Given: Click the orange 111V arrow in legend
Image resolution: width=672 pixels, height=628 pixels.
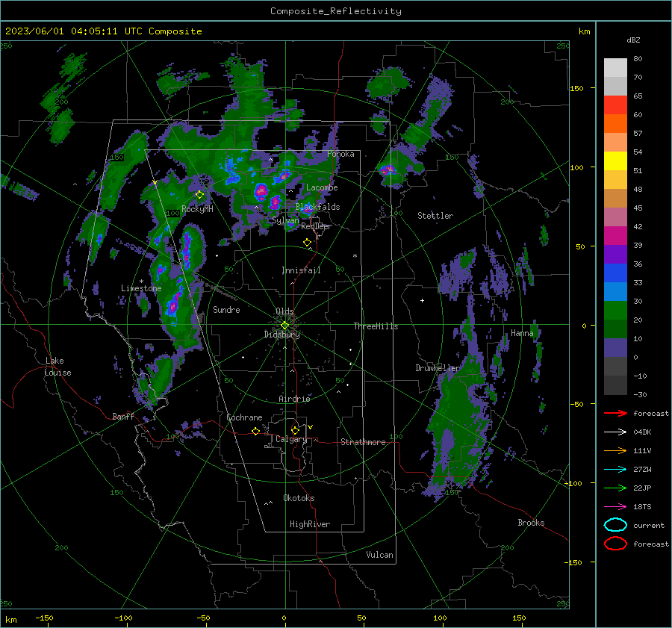Looking at the screenshot, I should pyautogui.click(x=615, y=450).
